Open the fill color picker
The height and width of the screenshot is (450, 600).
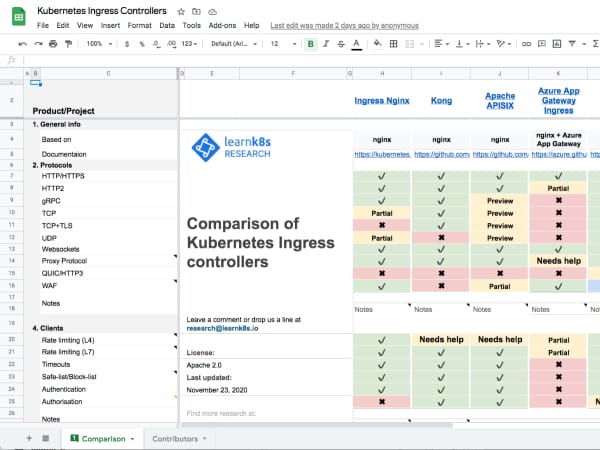pyautogui.click(x=377, y=44)
